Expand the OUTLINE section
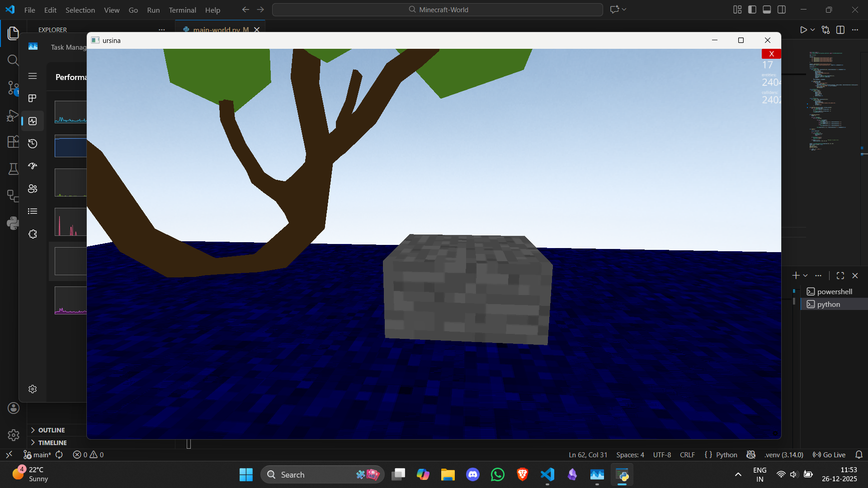 (x=51, y=430)
